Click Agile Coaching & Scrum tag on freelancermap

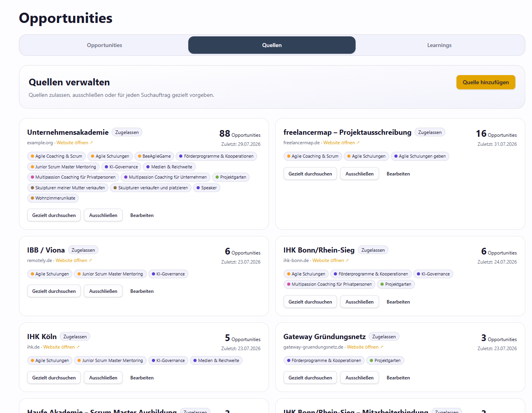[313, 156]
